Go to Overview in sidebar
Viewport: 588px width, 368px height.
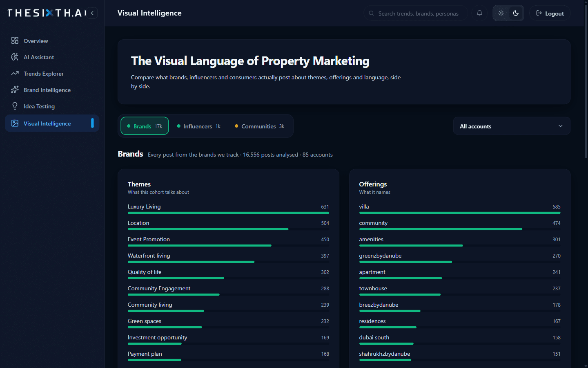tap(52, 40)
